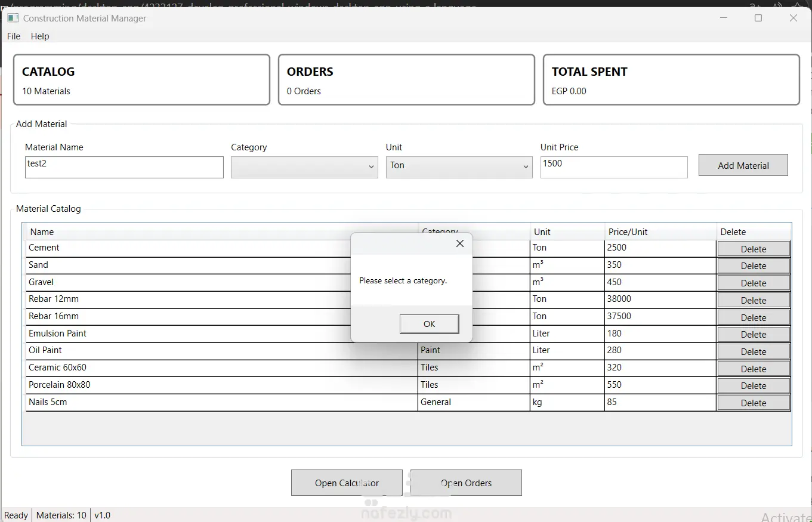Select the Rebar 12mm name cell
The image size is (812, 522).
pos(222,299)
